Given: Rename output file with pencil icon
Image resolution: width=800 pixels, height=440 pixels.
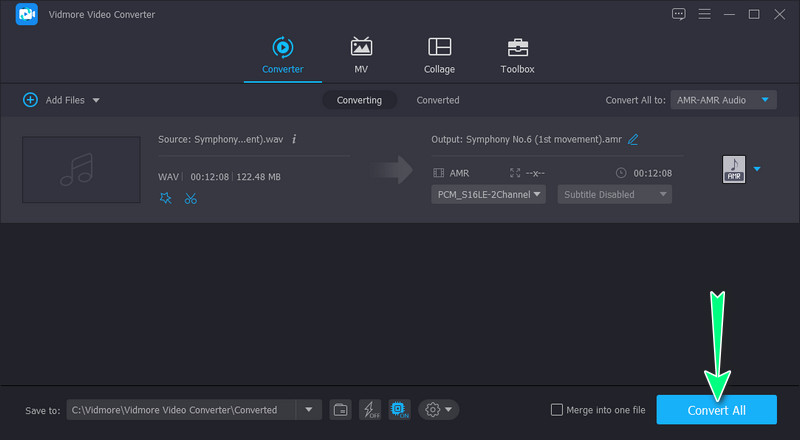Looking at the screenshot, I should coord(633,139).
